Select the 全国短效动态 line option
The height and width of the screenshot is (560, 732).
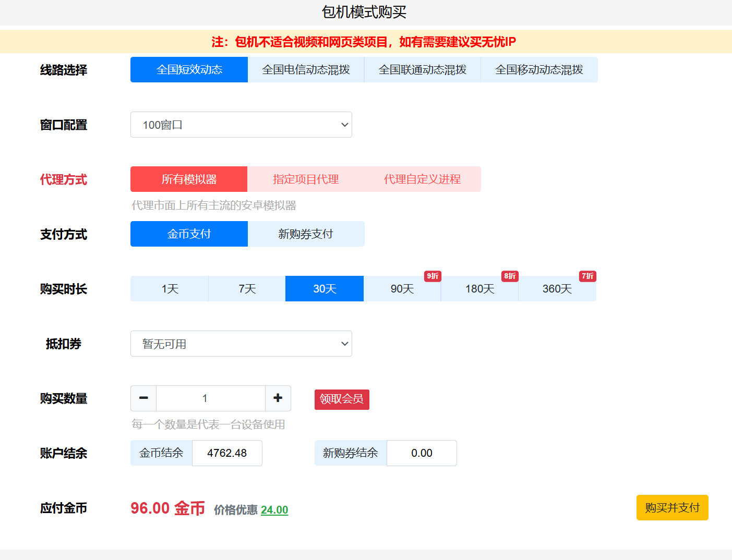189,70
